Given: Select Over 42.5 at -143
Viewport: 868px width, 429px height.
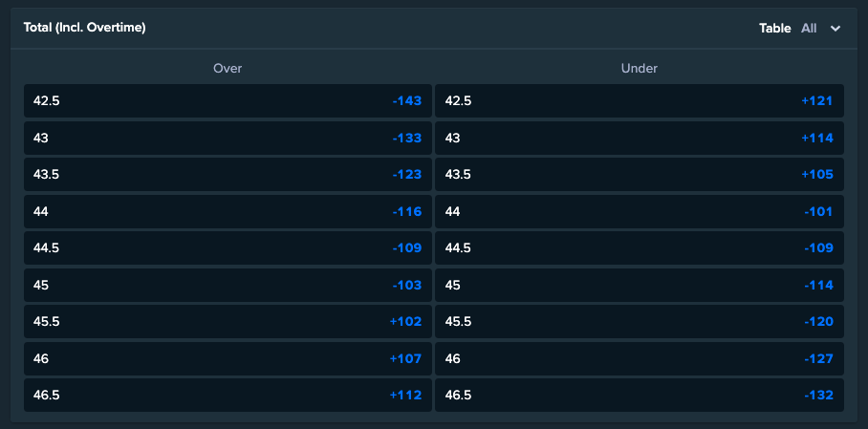Looking at the screenshot, I should 228,100.
